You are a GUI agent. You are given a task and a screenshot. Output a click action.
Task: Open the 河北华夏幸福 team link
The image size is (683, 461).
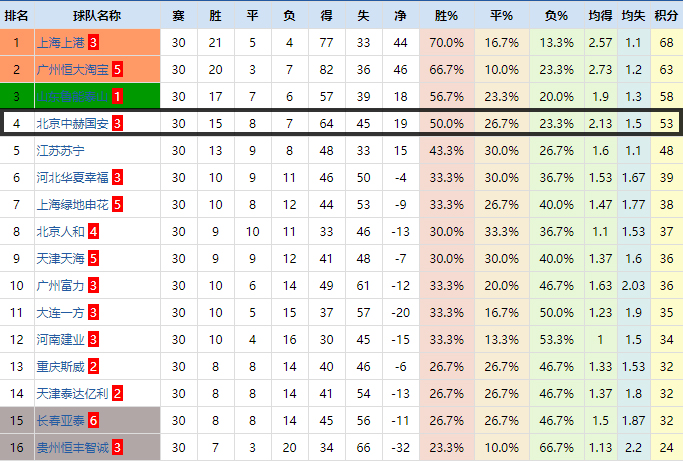[72, 178]
